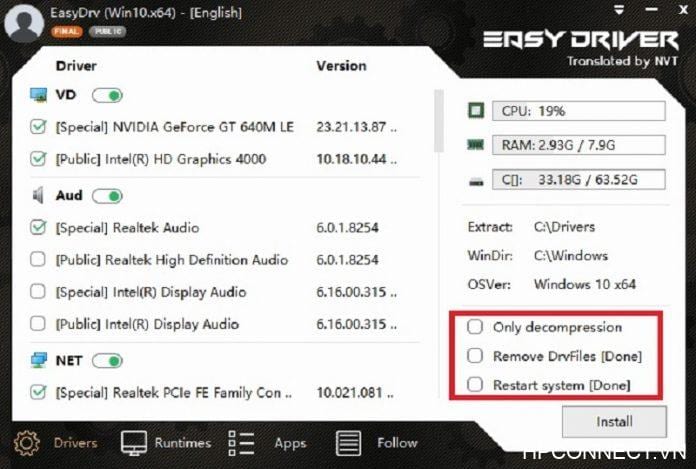Click the Install button

(614, 422)
